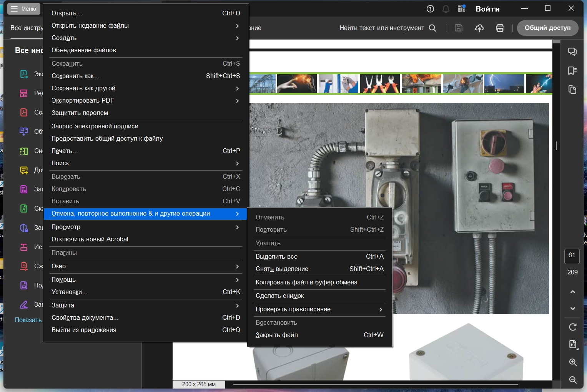This screenshot has height=392, width=587.
Task: Open the comments panel icon
Action: [x=572, y=51]
